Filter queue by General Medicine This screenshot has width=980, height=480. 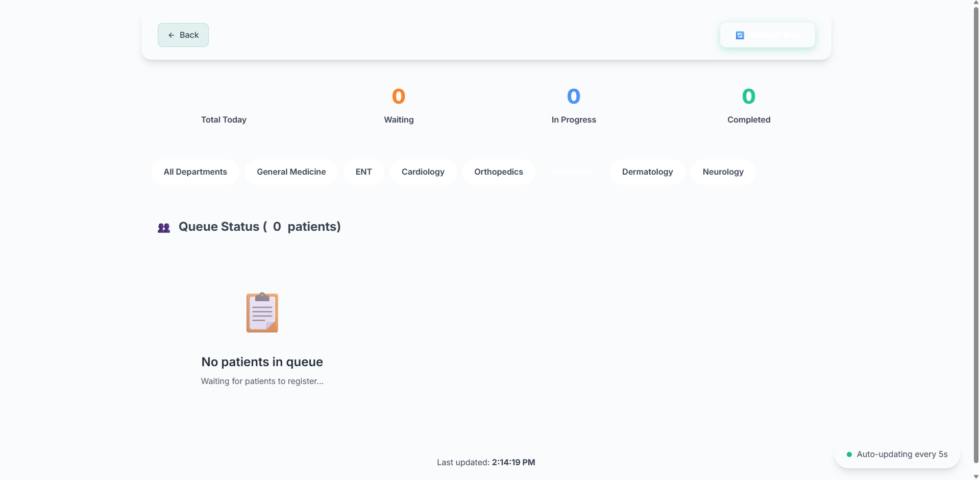[x=291, y=172]
